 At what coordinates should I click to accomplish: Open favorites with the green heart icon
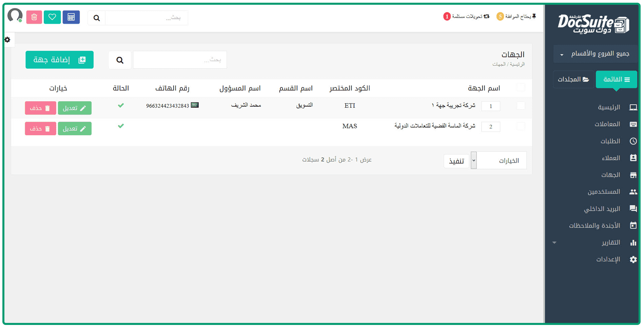pyautogui.click(x=52, y=17)
